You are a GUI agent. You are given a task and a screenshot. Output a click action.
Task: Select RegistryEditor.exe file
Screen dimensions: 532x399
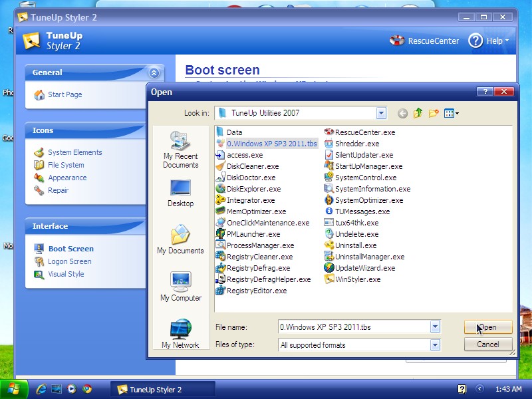(x=251, y=291)
